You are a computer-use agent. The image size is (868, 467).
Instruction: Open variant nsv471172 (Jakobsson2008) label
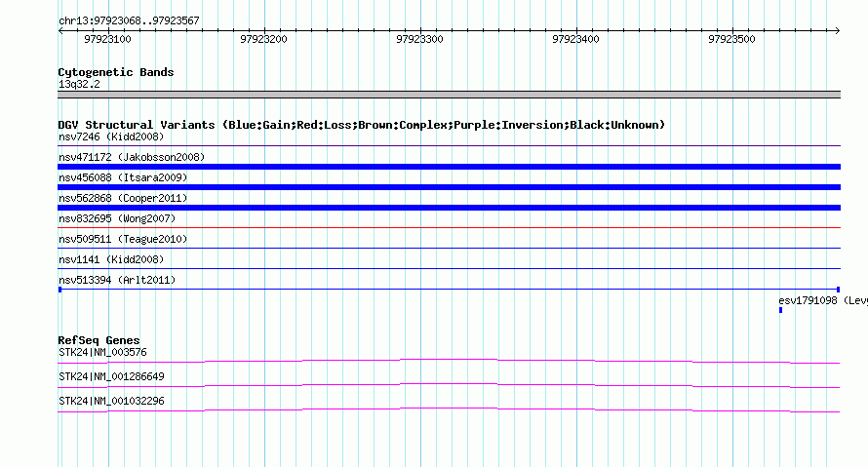(132, 157)
